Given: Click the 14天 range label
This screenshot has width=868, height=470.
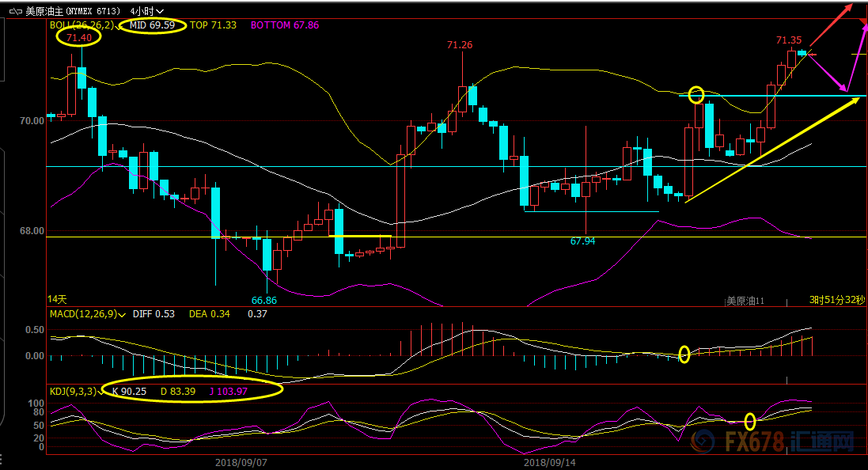Looking at the screenshot, I should coord(57,300).
